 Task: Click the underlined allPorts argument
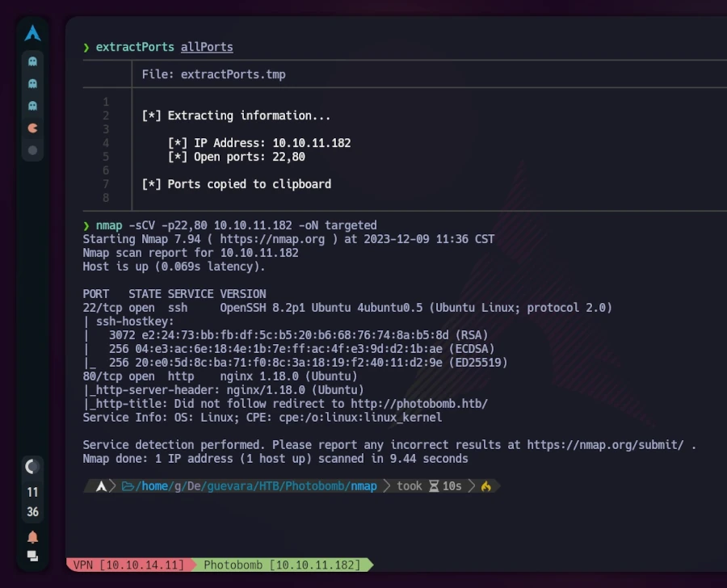(207, 47)
